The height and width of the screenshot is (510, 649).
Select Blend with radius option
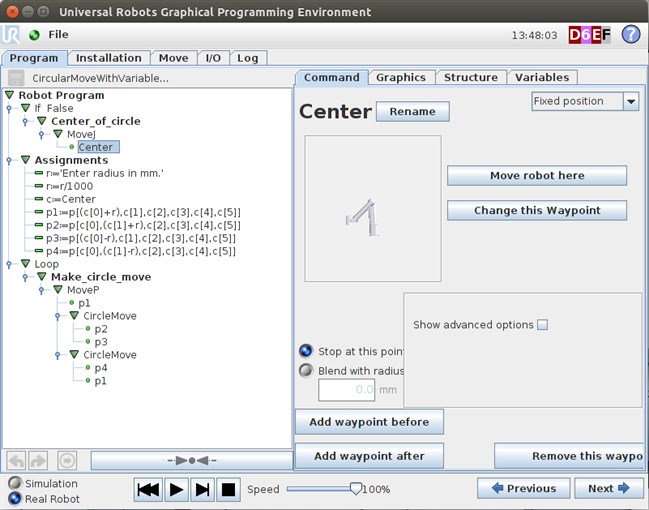(x=306, y=370)
